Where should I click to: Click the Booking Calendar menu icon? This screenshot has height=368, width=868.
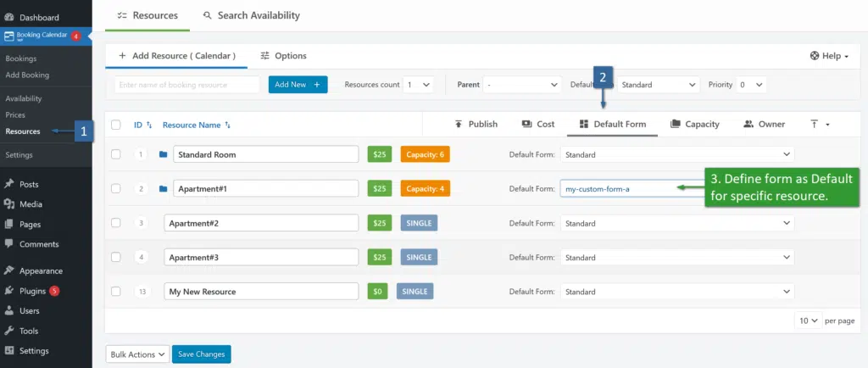click(8, 36)
